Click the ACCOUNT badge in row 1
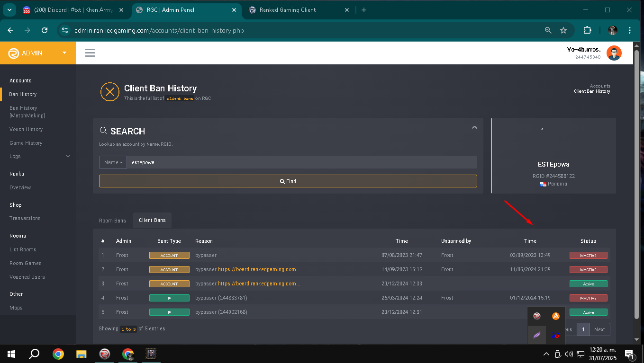Image resolution: width=644 pixels, height=363 pixels. tap(169, 256)
